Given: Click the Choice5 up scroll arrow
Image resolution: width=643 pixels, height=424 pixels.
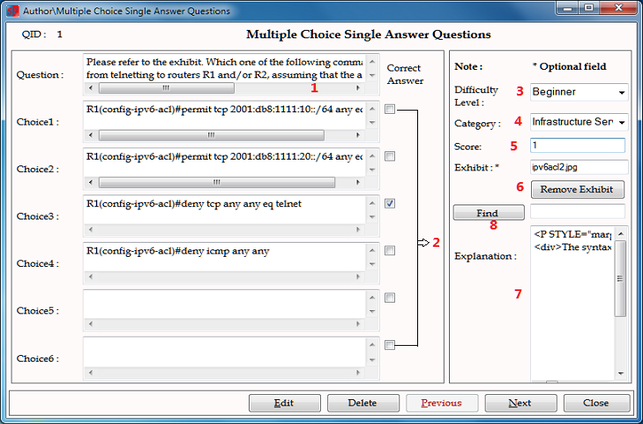Looking at the screenshot, I should 372,298.
